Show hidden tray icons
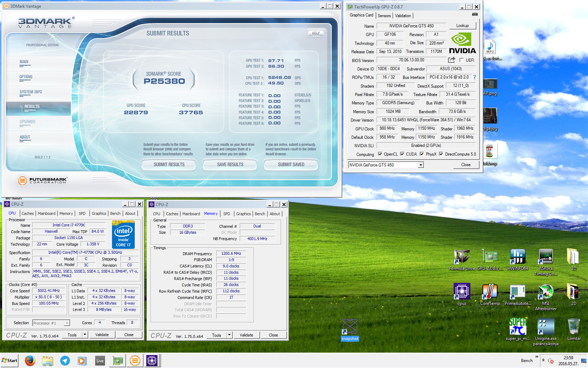The image size is (588, 368). pos(543,360)
